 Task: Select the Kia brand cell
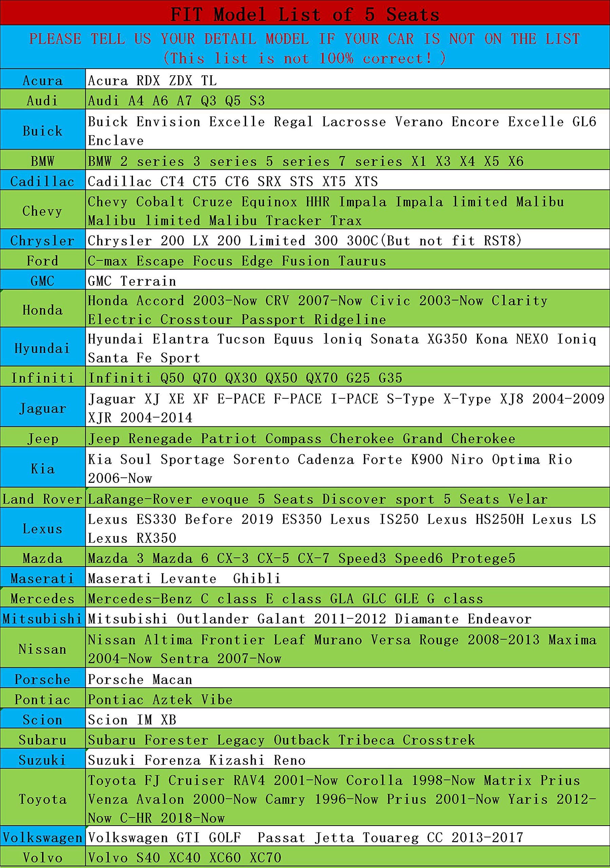(x=43, y=468)
